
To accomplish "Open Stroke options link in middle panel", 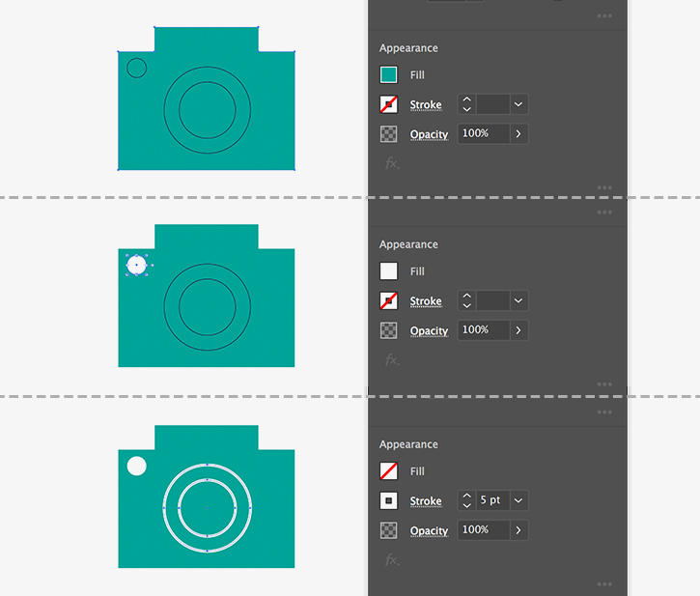I will point(426,301).
